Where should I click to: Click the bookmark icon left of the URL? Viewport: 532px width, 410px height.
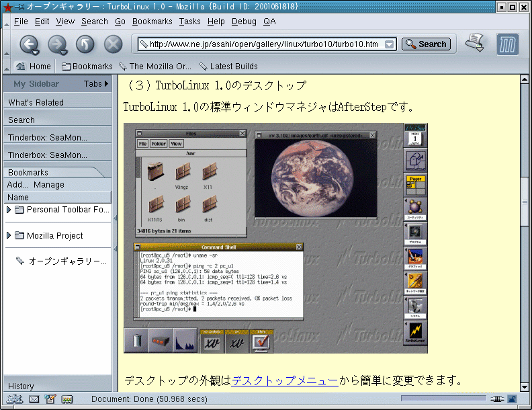pos(144,44)
